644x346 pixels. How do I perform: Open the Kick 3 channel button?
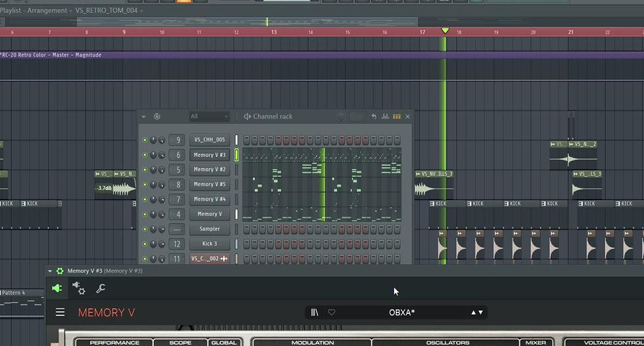coord(210,244)
